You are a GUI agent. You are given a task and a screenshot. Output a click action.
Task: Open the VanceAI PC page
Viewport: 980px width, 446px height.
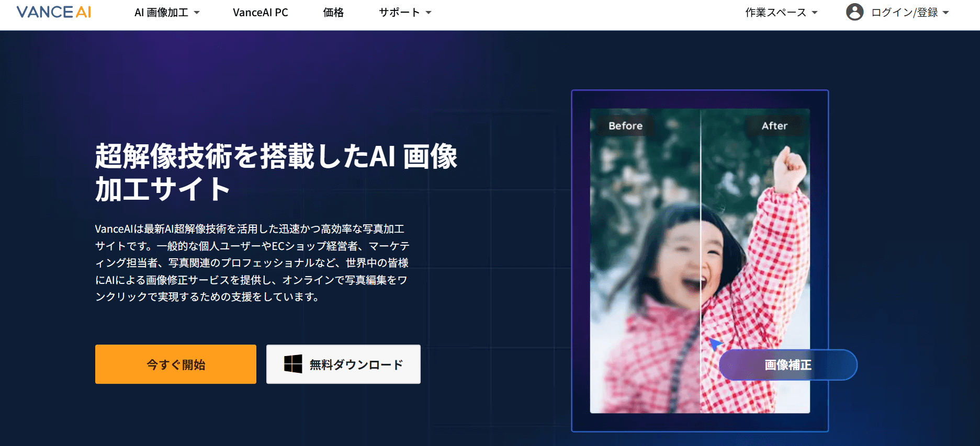click(x=260, y=13)
